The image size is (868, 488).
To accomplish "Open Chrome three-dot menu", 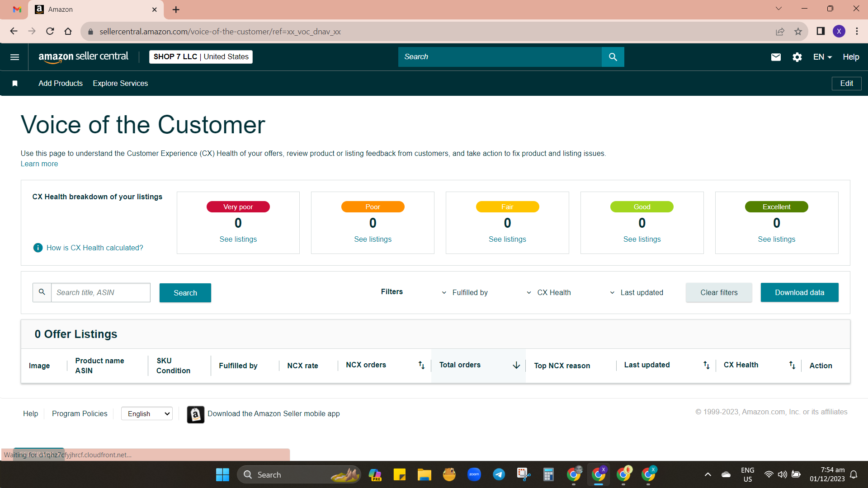I will click(x=857, y=31).
